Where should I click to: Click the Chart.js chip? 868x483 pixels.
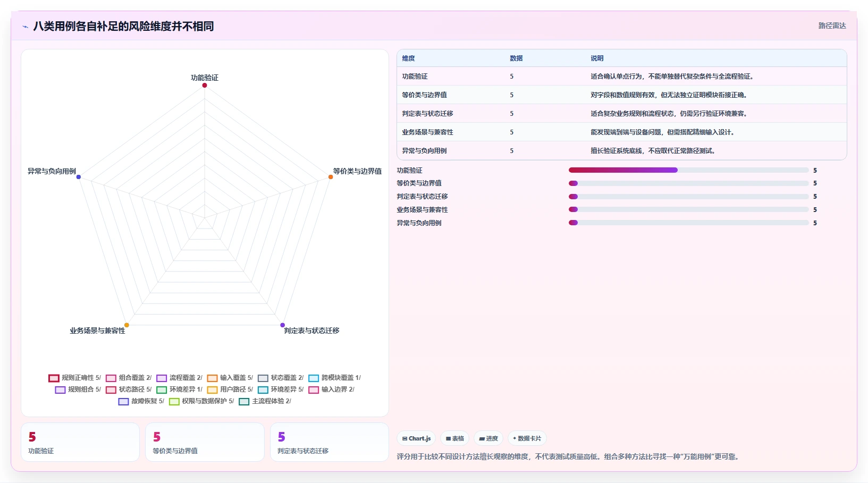pyautogui.click(x=416, y=438)
